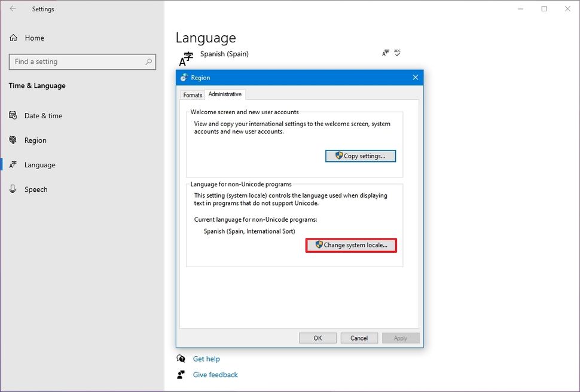The image size is (580, 392).
Task: Confirm with the OK button
Action: (x=318, y=338)
